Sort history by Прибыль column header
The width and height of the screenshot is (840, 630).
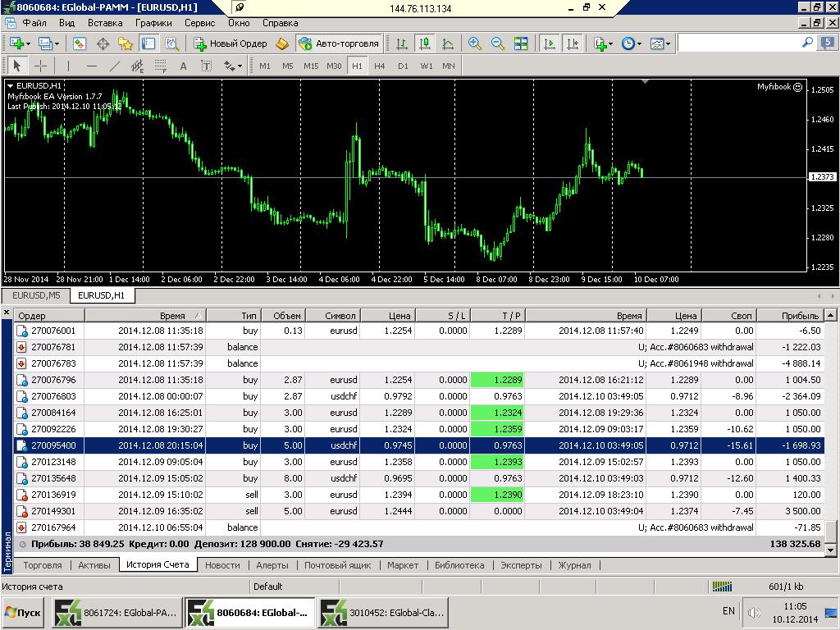789,316
